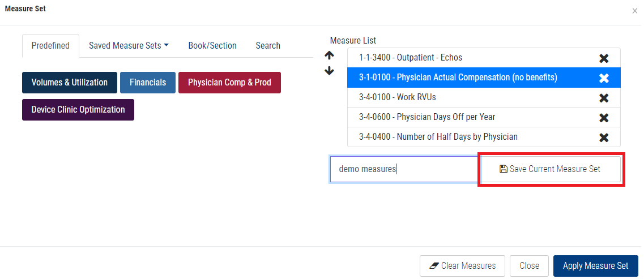Remove Work RVUs measure using X icon
Viewport: 644px width, 279px height.
[x=604, y=98]
